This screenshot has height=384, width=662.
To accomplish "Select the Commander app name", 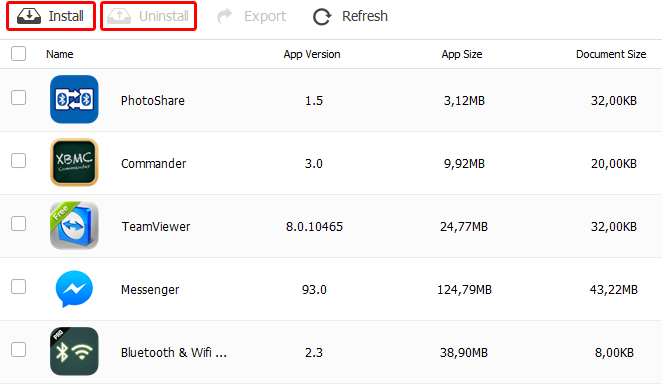I will click(154, 163).
